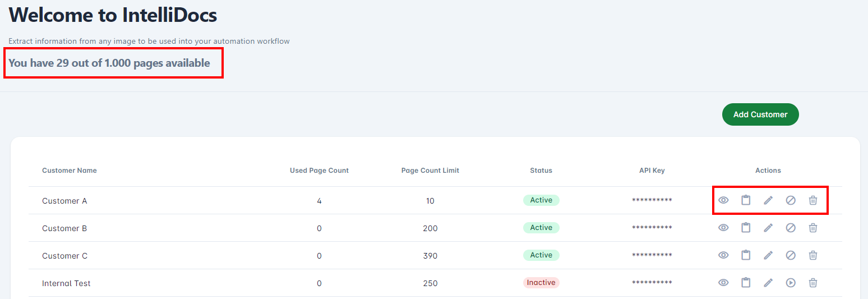Copy Internal Test API key clipboard icon
The height and width of the screenshot is (299, 868).
pos(746,283)
